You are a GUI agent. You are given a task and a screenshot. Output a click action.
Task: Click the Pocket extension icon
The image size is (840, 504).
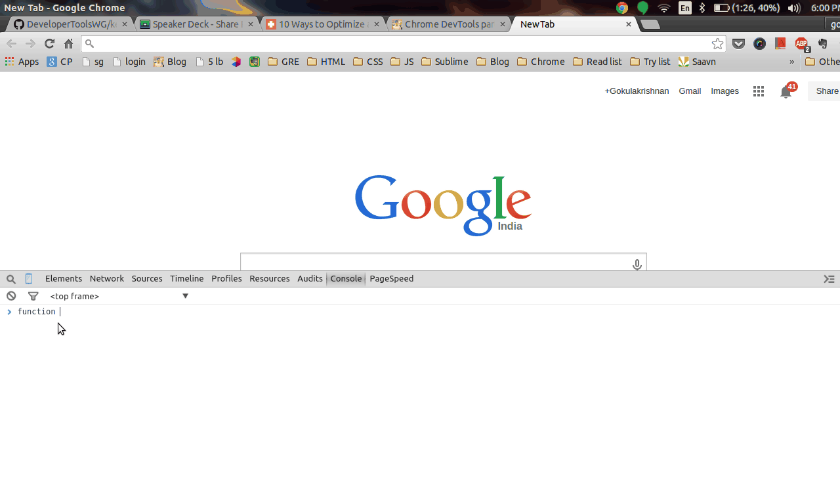coord(739,44)
